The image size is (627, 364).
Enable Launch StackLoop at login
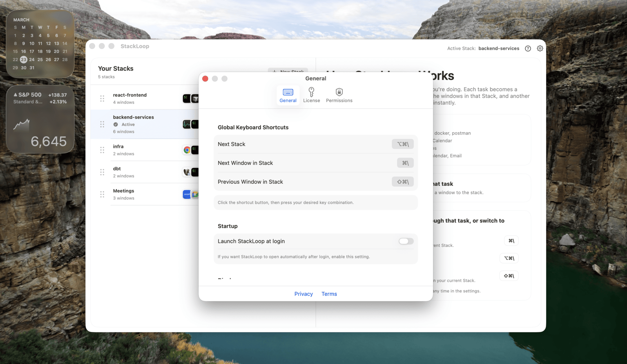pos(406,241)
